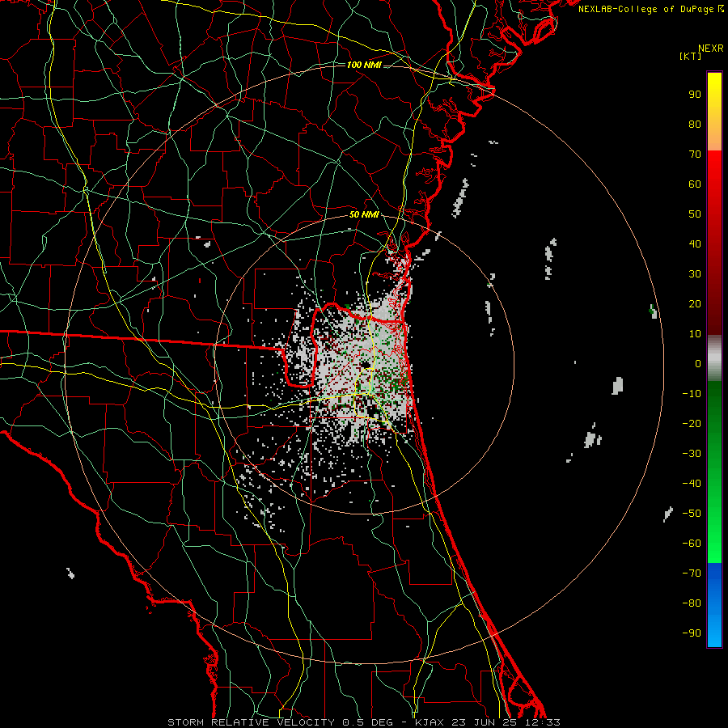Click the -10 value on velocity scale
The height and width of the screenshot is (728, 728).
tap(692, 394)
